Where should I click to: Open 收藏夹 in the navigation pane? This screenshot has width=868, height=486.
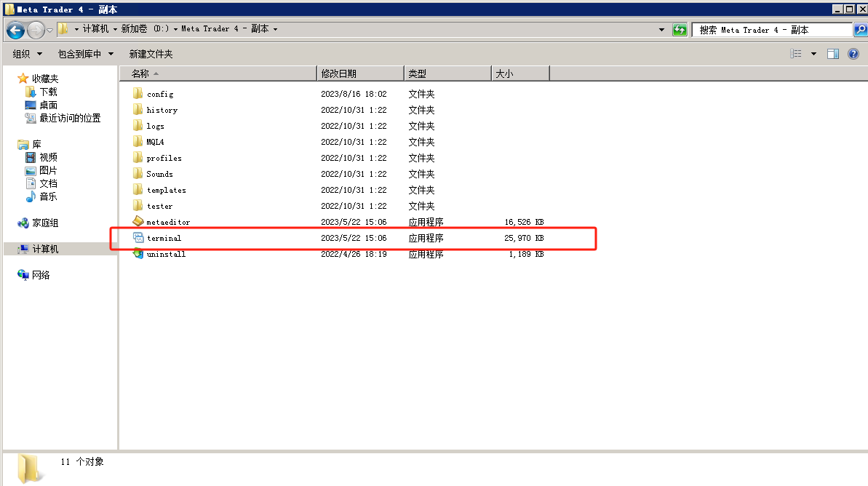click(45, 79)
